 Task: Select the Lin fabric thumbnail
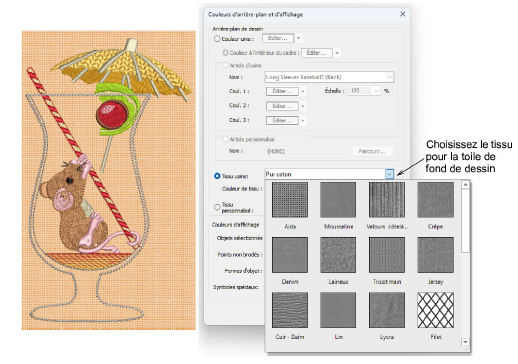pos(338,310)
